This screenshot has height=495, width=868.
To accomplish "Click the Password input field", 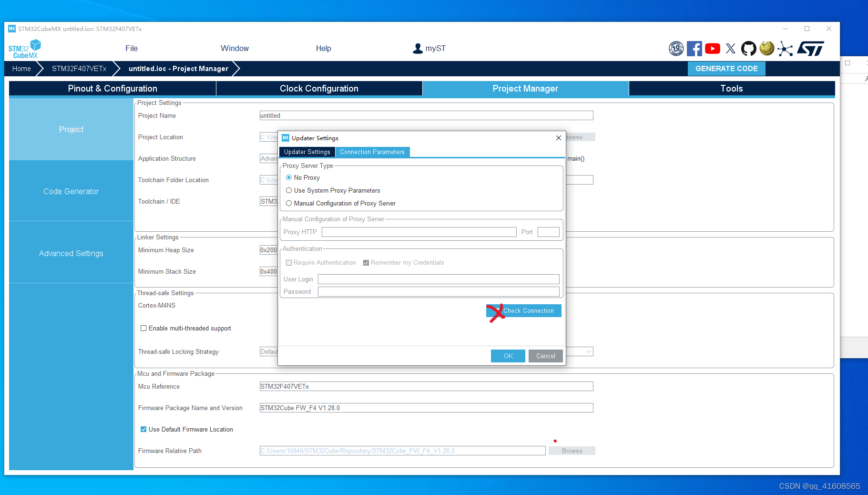I will pyautogui.click(x=439, y=291).
